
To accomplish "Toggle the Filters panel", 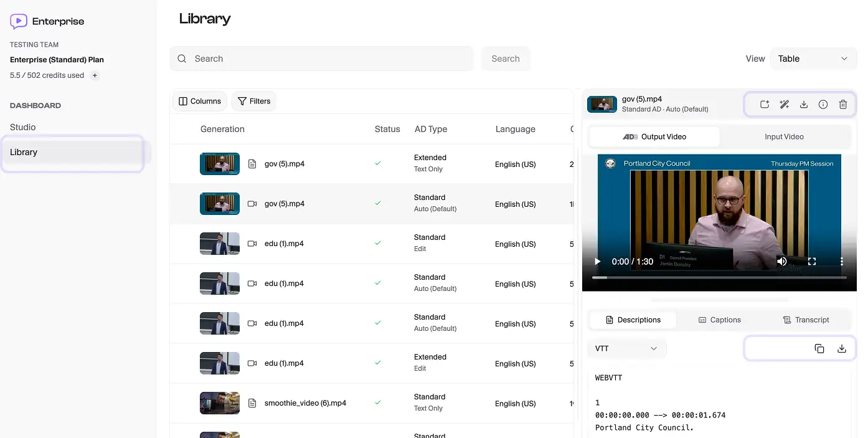I will pos(253,100).
